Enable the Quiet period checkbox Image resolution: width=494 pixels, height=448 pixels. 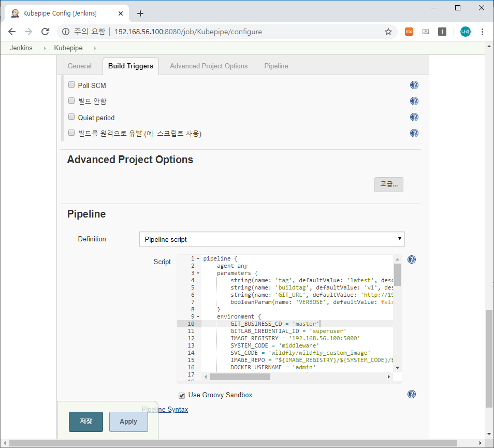pyautogui.click(x=71, y=117)
